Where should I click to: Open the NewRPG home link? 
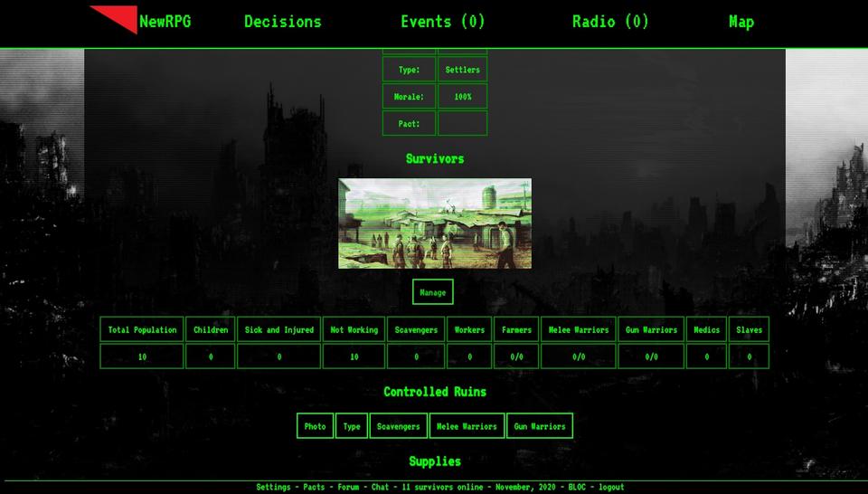tap(165, 22)
